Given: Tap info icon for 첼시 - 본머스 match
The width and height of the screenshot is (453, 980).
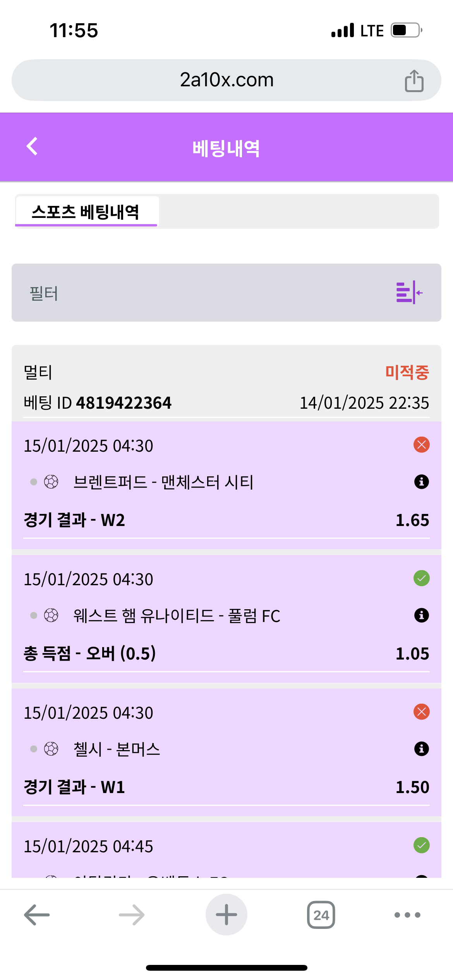Looking at the screenshot, I should (421, 749).
